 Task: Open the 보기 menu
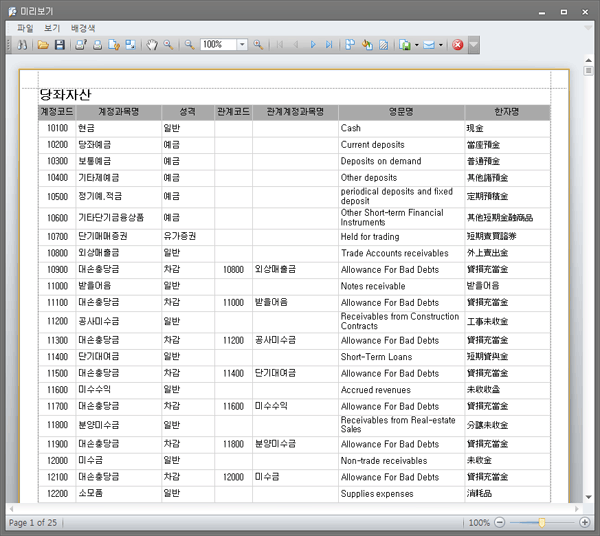(x=52, y=28)
